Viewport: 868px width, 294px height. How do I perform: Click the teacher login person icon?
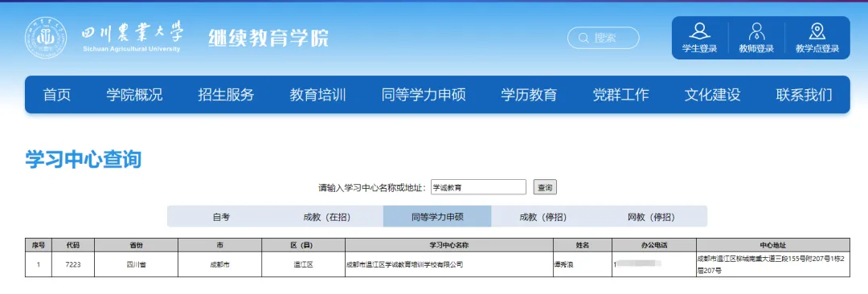tap(756, 31)
